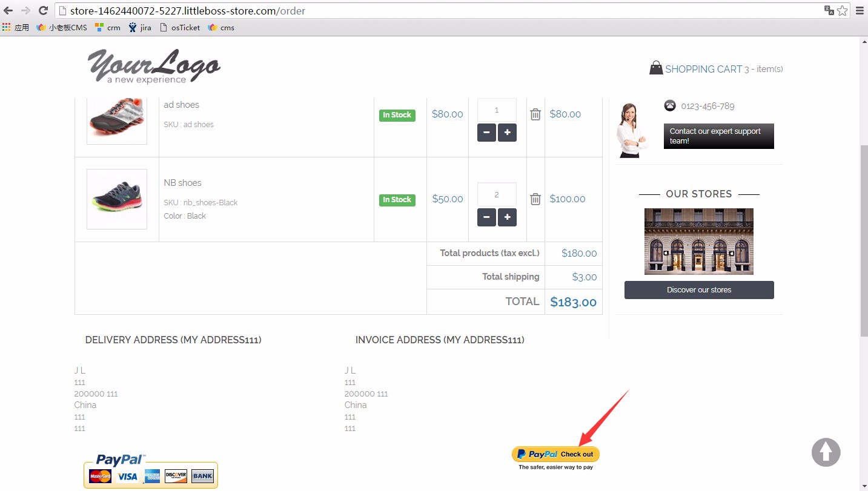Open the Chrome hamburger menu
The height and width of the screenshot is (491, 868).
[x=860, y=10]
